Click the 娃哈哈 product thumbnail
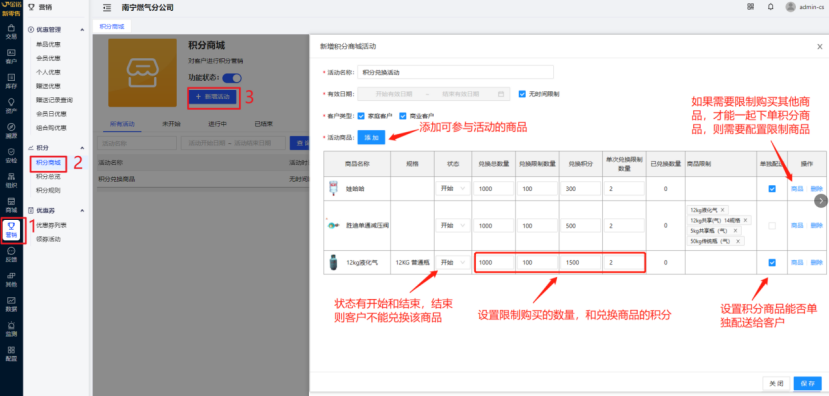 click(x=333, y=188)
